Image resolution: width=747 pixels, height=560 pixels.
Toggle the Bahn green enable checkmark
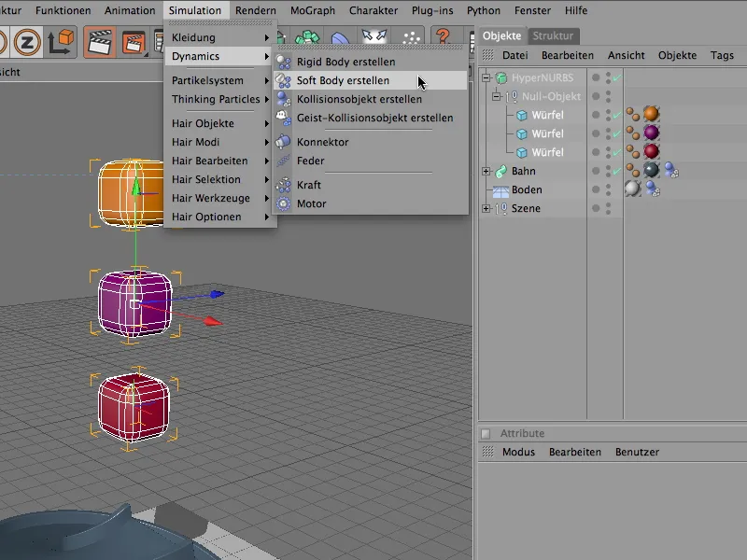pyautogui.click(x=617, y=171)
